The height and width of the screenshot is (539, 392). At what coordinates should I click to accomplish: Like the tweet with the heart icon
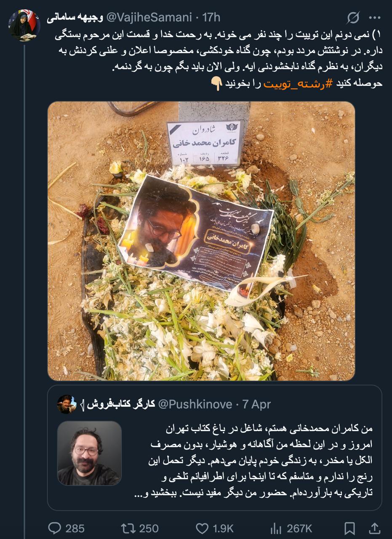(x=203, y=528)
